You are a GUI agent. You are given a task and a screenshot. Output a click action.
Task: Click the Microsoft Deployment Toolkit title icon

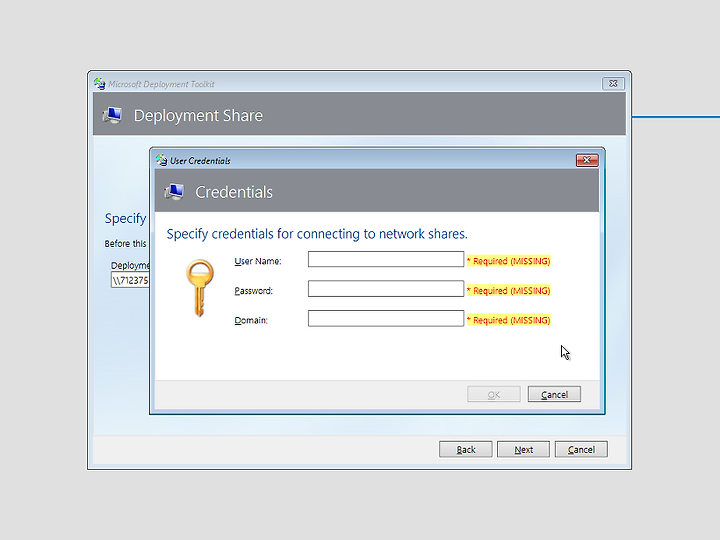pos(100,84)
